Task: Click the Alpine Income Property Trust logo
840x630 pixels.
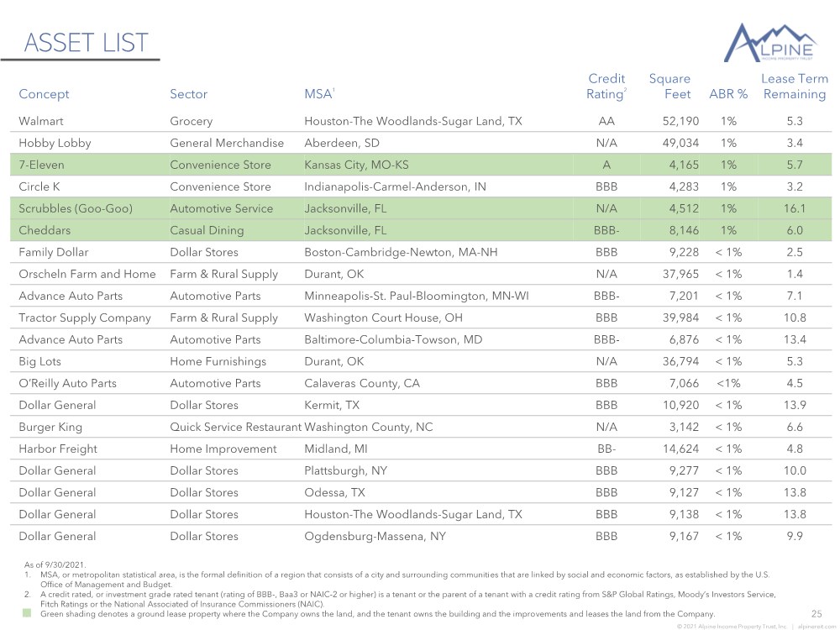Action: (769, 42)
